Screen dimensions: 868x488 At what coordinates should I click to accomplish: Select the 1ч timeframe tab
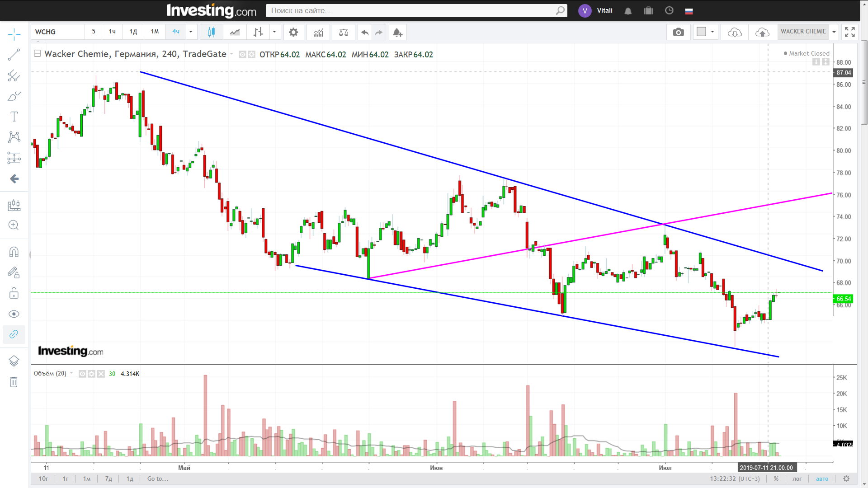tap(112, 32)
